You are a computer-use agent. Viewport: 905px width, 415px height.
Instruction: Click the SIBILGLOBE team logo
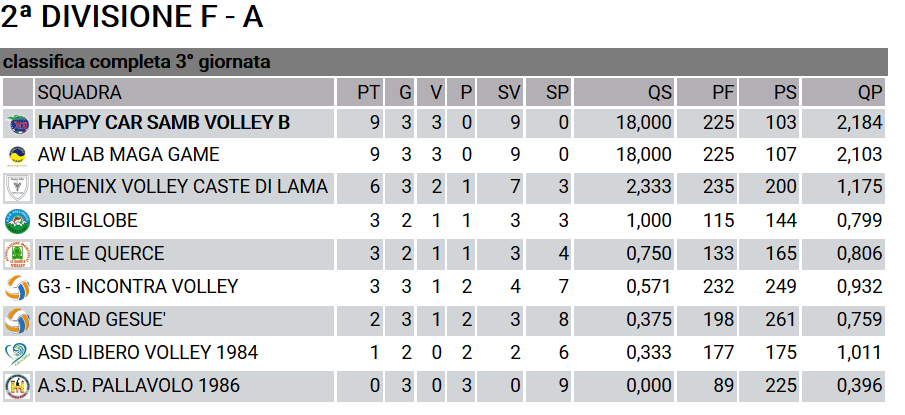coord(17,221)
